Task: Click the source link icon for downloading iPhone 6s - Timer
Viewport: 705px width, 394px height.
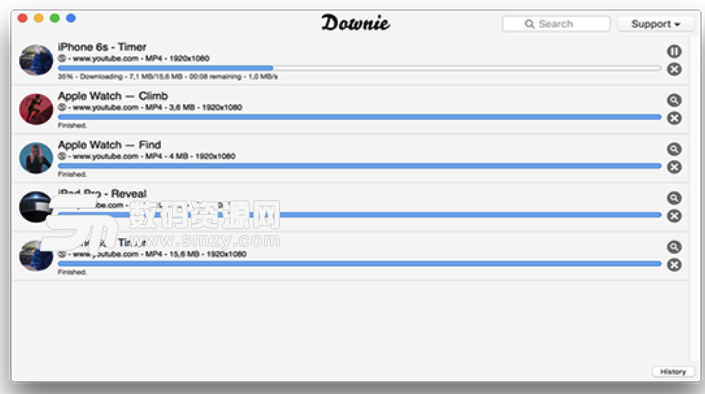Action: [x=62, y=58]
